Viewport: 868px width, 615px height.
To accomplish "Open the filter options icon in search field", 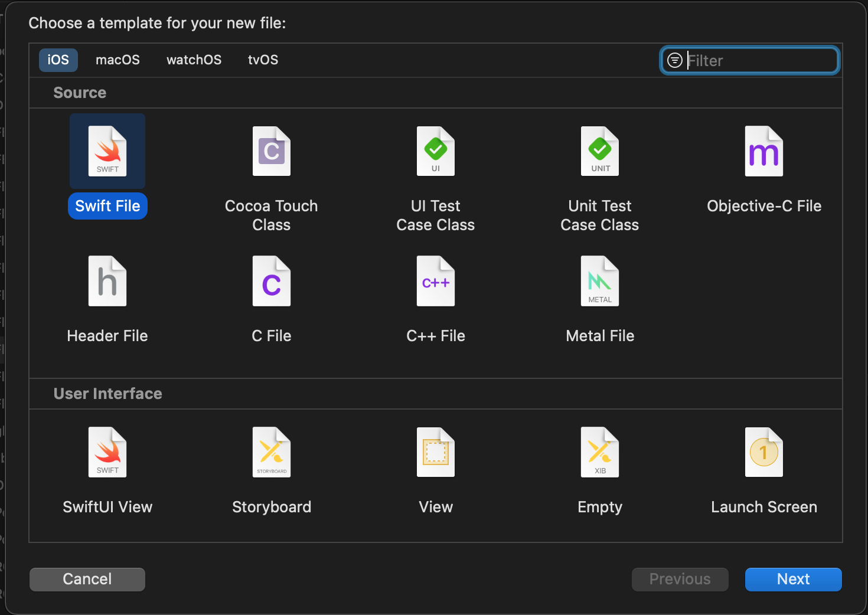I will [x=674, y=60].
